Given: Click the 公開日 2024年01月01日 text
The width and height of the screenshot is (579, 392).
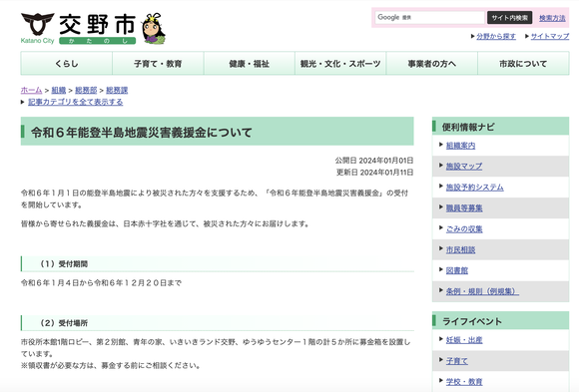Looking at the screenshot, I should tap(374, 161).
